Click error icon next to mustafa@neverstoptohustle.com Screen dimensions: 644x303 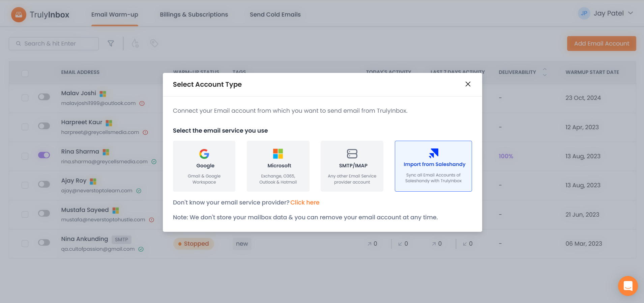coord(152,220)
